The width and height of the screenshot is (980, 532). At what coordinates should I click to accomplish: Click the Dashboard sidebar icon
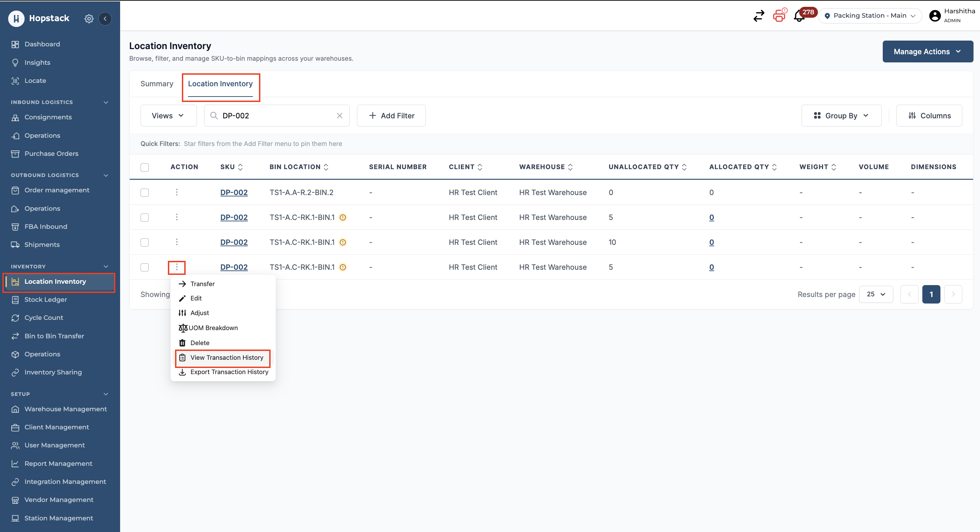tap(15, 44)
